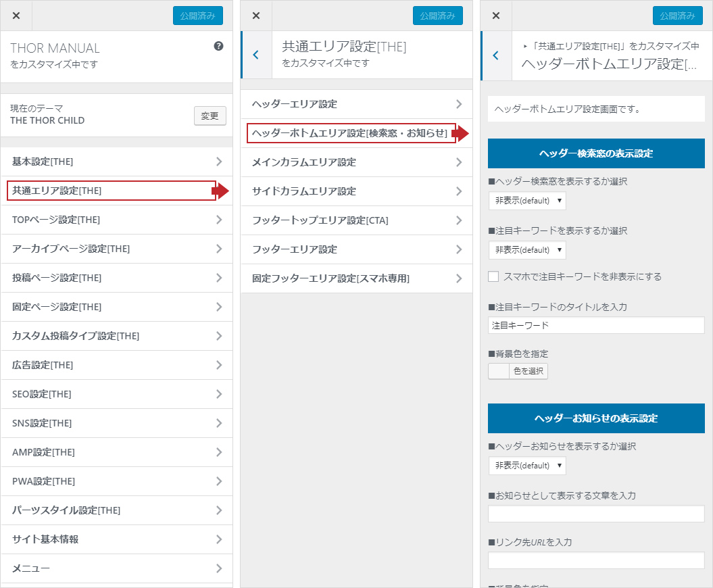The height and width of the screenshot is (588, 713).
Task: Click the chevron beside SEO設定[THE]
Action: (x=219, y=394)
